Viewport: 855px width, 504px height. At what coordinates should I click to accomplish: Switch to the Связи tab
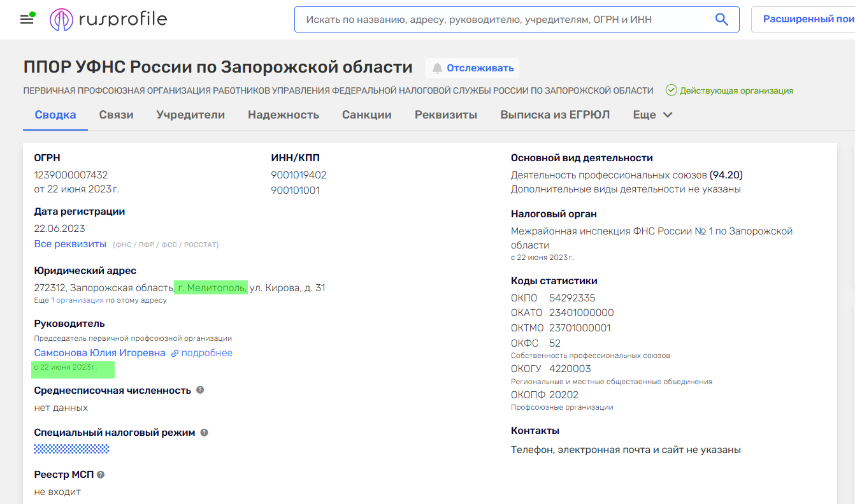coord(116,115)
